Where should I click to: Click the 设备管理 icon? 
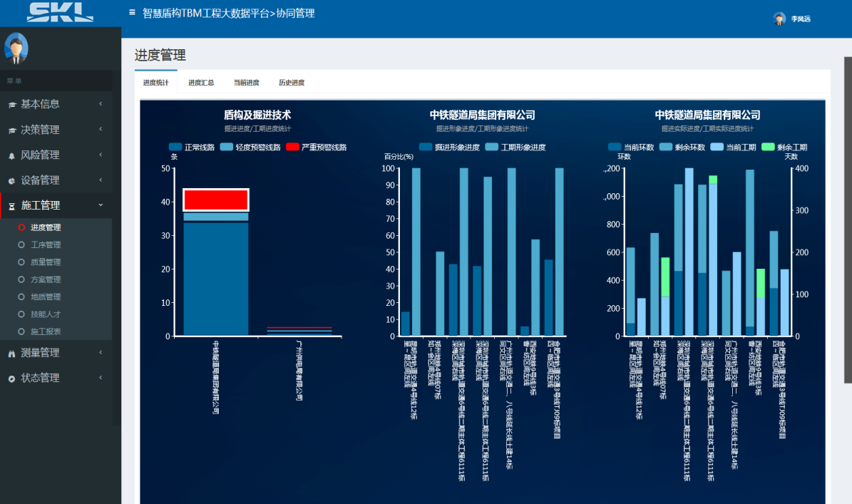pos(12,181)
